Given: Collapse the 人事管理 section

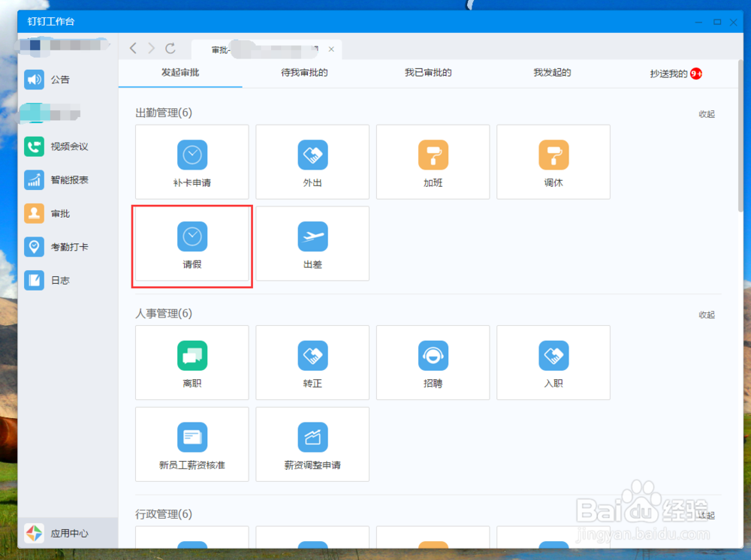Looking at the screenshot, I should [x=707, y=315].
